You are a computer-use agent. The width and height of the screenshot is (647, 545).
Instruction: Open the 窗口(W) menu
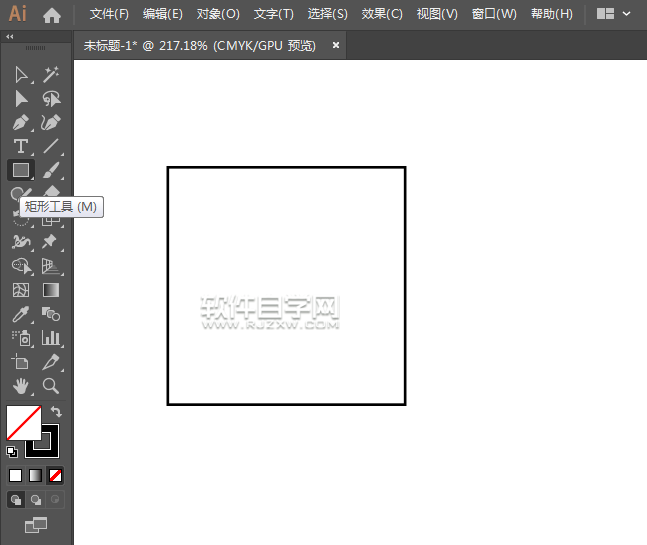coord(494,14)
